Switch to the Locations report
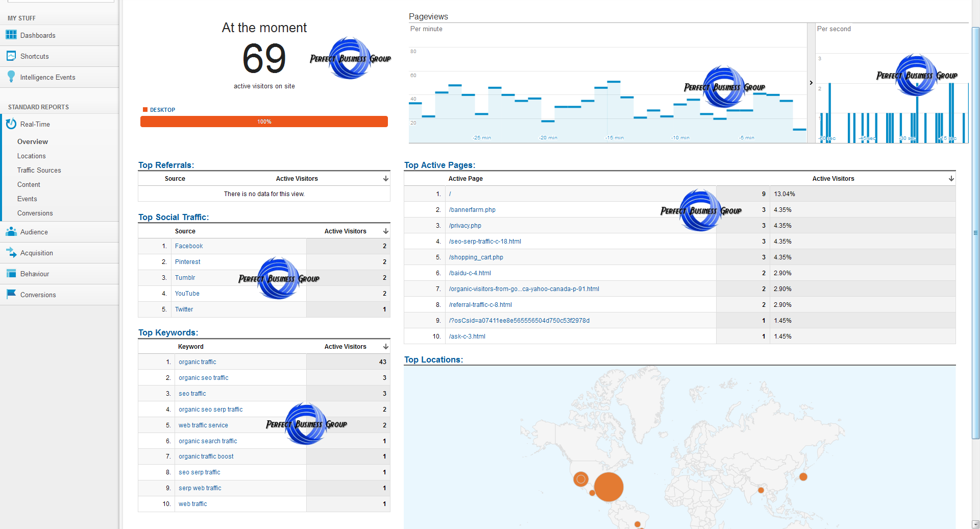 coord(31,156)
